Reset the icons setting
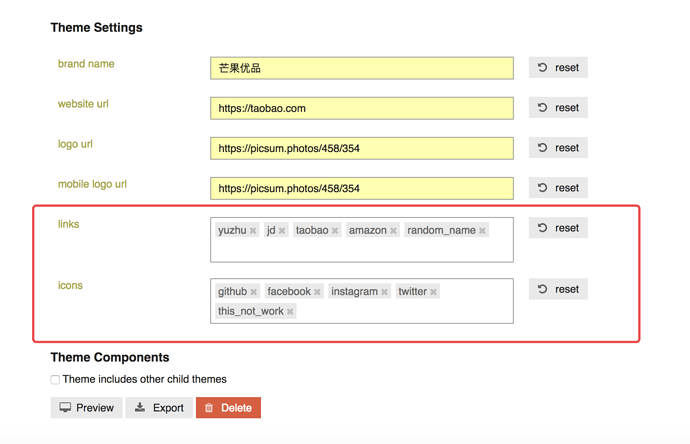 pyautogui.click(x=558, y=289)
